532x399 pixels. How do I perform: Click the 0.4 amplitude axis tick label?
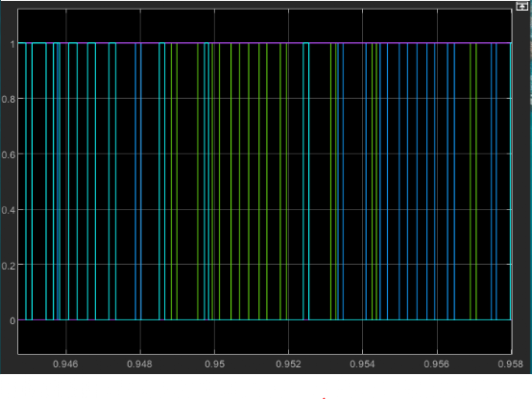(x=9, y=210)
